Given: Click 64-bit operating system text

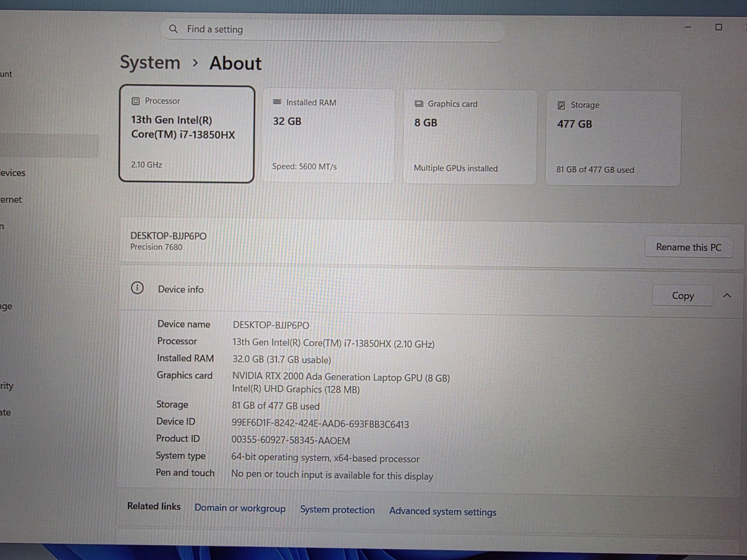Looking at the screenshot, I should (325, 458).
